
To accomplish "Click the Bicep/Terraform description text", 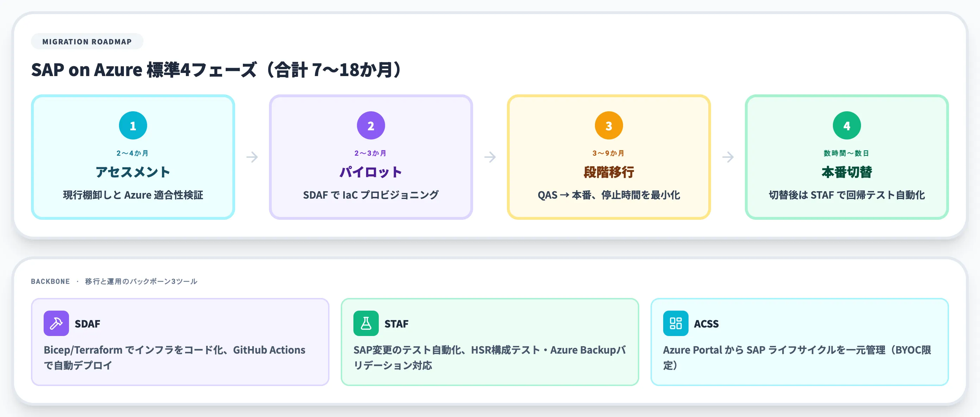I will coord(175,357).
